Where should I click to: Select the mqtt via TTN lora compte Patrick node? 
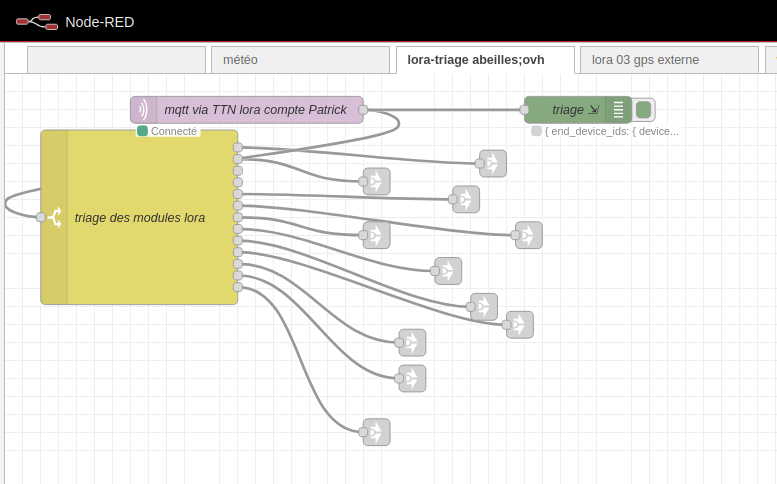click(255, 110)
